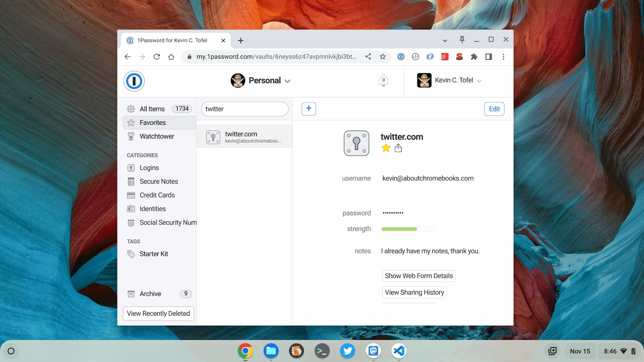The height and width of the screenshot is (362, 644).
Task: Select the Starter Kit tag
Action: coord(159,254)
